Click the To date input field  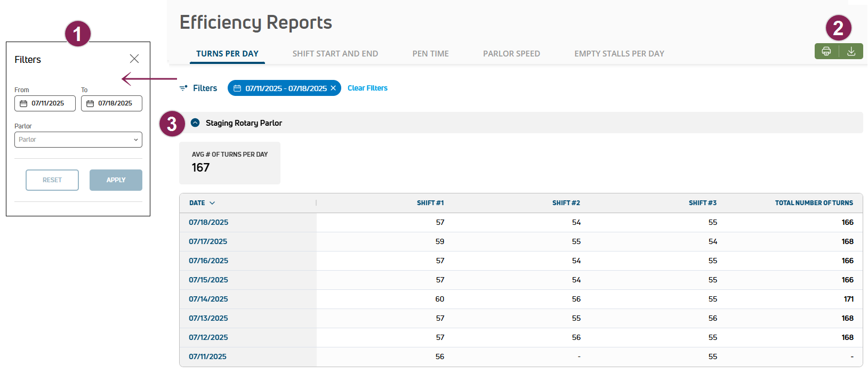(x=115, y=103)
